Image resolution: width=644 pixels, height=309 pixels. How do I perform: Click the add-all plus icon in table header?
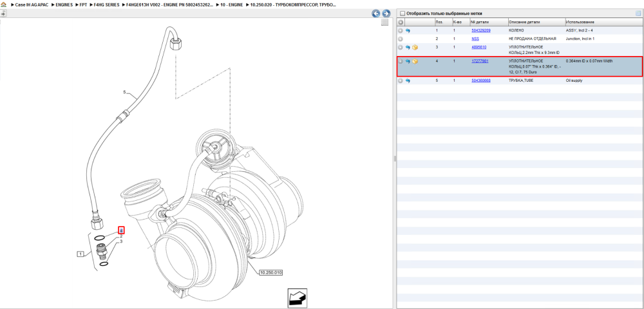pyautogui.click(x=401, y=22)
